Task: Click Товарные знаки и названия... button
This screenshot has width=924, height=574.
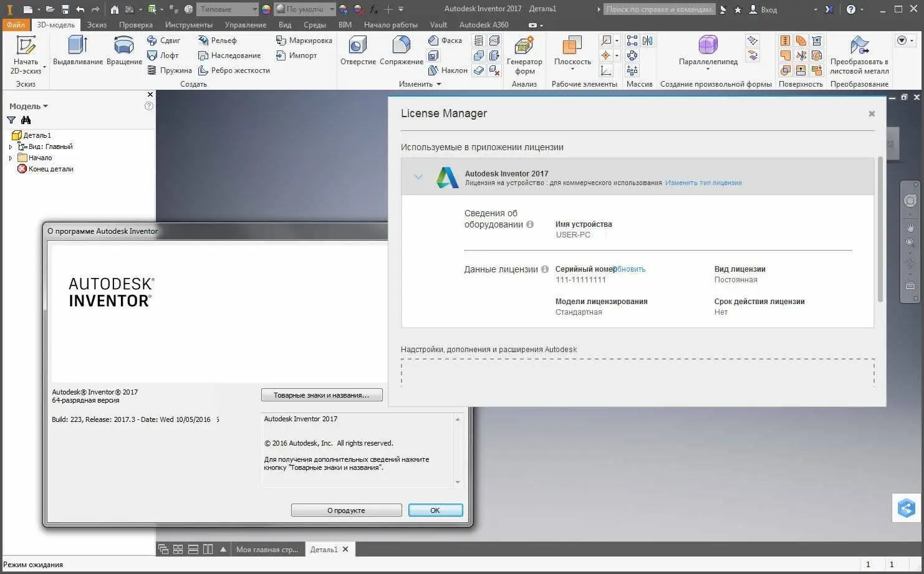Action: coord(322,395)
